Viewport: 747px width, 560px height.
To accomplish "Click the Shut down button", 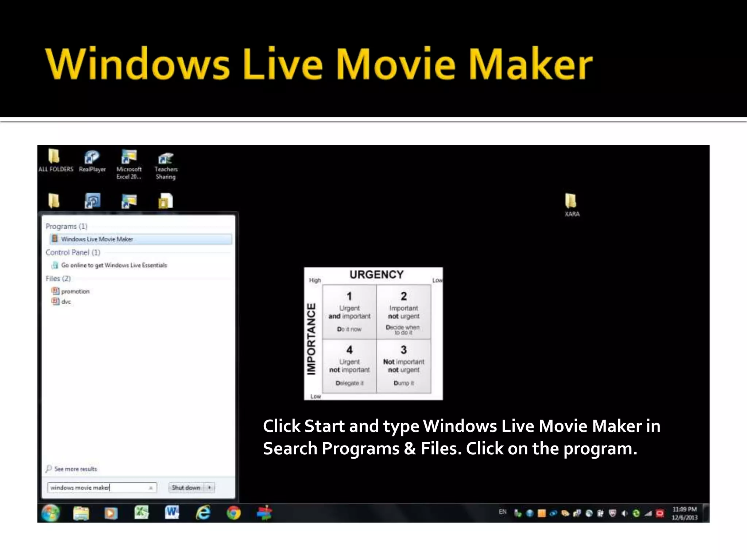I will (x=186, y=487).
